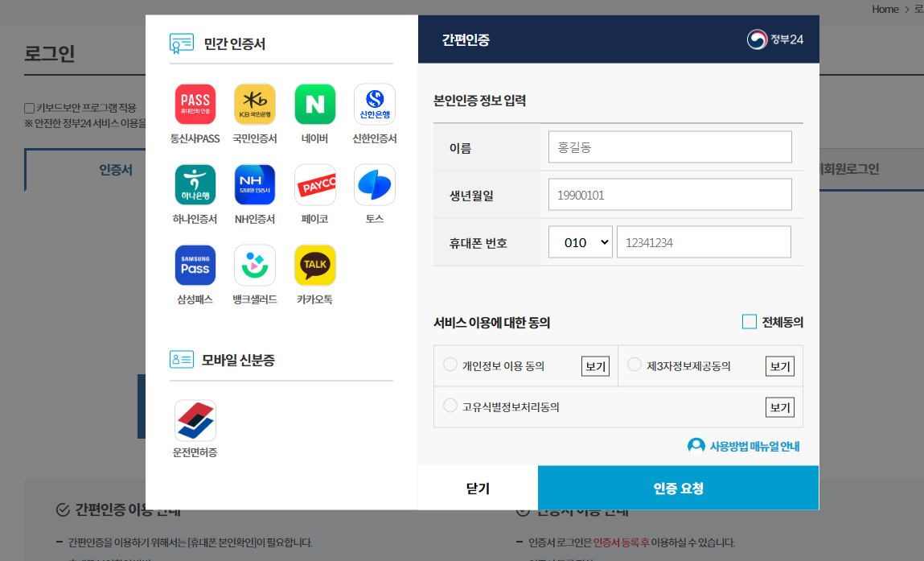Click the 본인인증 정보 입력 heading
The height and width of the screenshot is (561, 924).
click(479, 101)
